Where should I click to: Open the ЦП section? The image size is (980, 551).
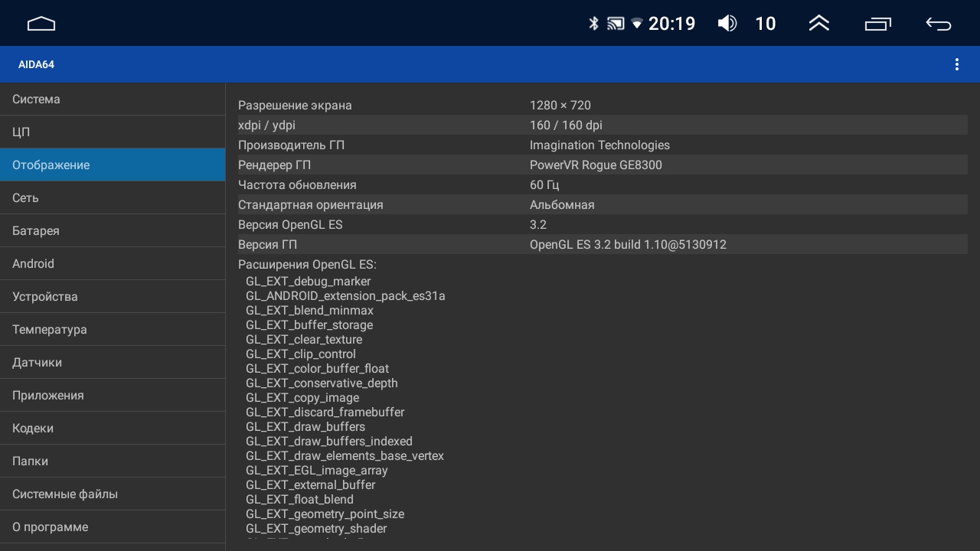(113, 132)
